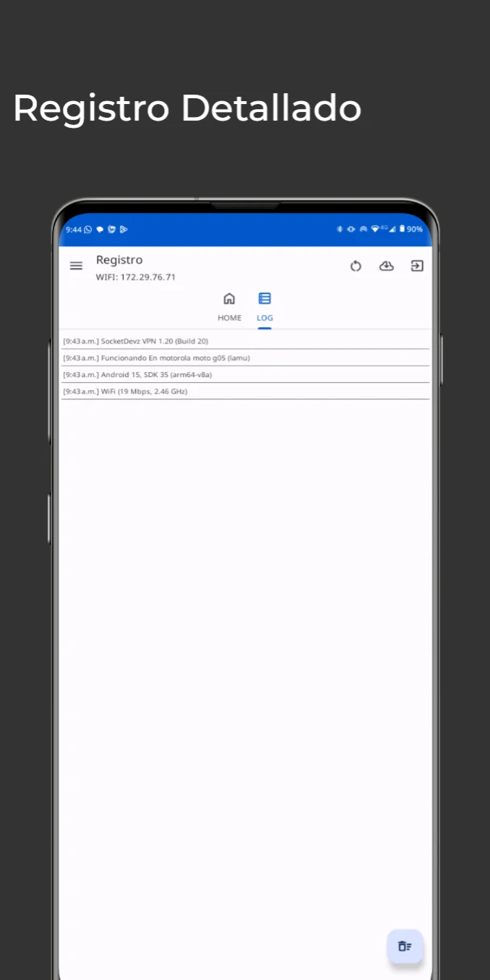The width and height of the screenshot is (490, 980).
Task: Tap the Bluetooth status bar icon
Action: 339,229
